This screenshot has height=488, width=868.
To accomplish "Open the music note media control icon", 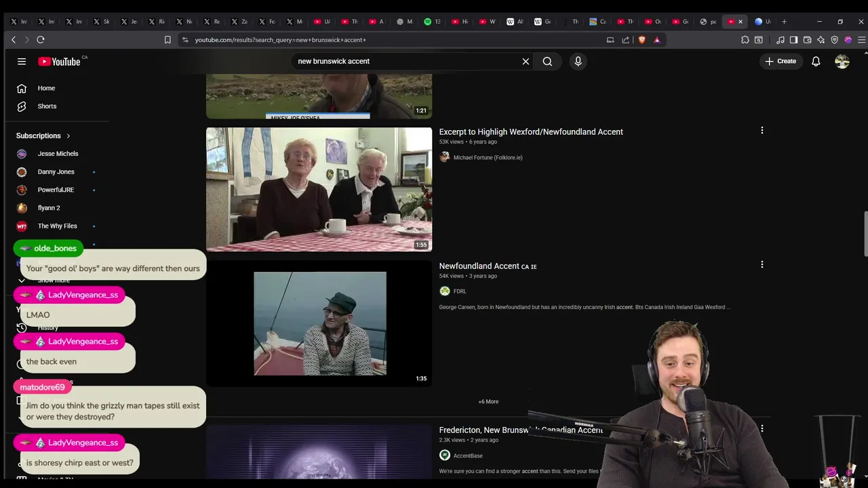I will (x=781, y=40).
